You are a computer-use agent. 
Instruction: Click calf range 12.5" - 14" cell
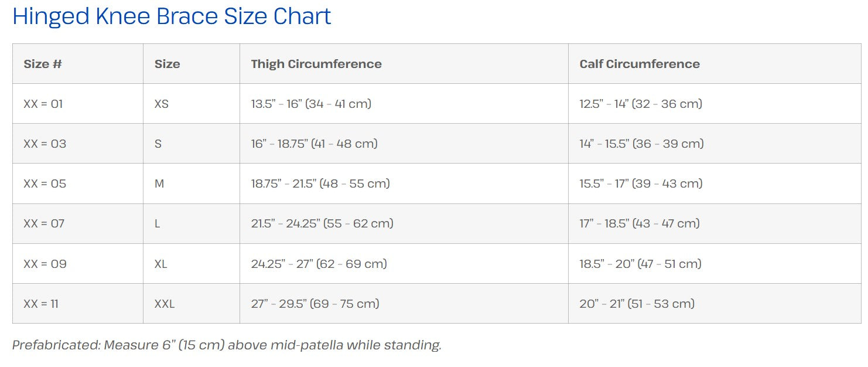641,104
